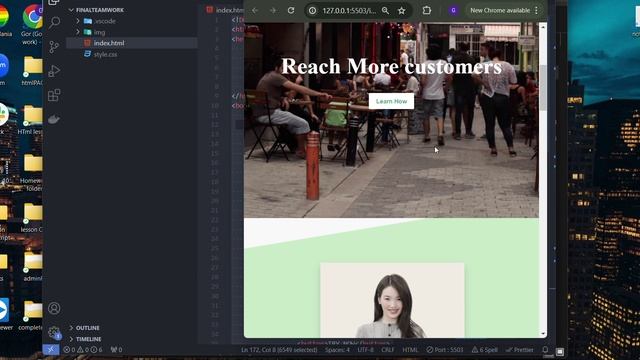640x360 pixels.
Task: Click the browser page vertical scrollbar thumb
Action: coord(543,87)
